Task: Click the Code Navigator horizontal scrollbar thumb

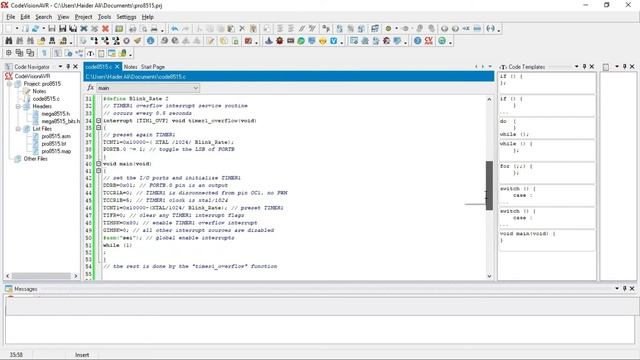Action: (41, 276)
